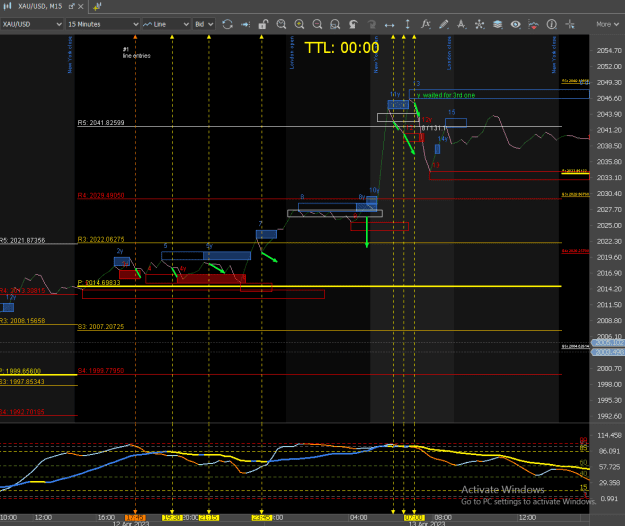Screen dimensions: 625x526
Task: Click the candlestick icon on chart tab
Action: coord(8,6)
